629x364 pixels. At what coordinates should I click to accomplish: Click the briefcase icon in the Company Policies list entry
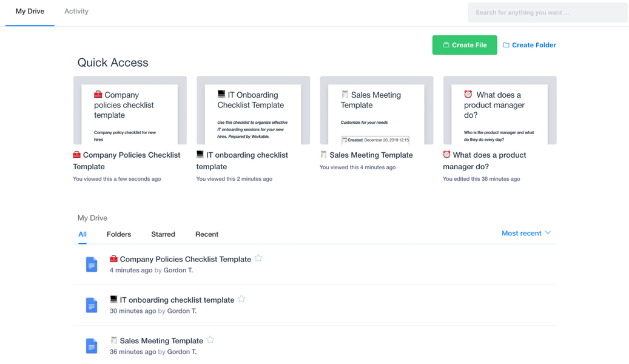[114, 258]
